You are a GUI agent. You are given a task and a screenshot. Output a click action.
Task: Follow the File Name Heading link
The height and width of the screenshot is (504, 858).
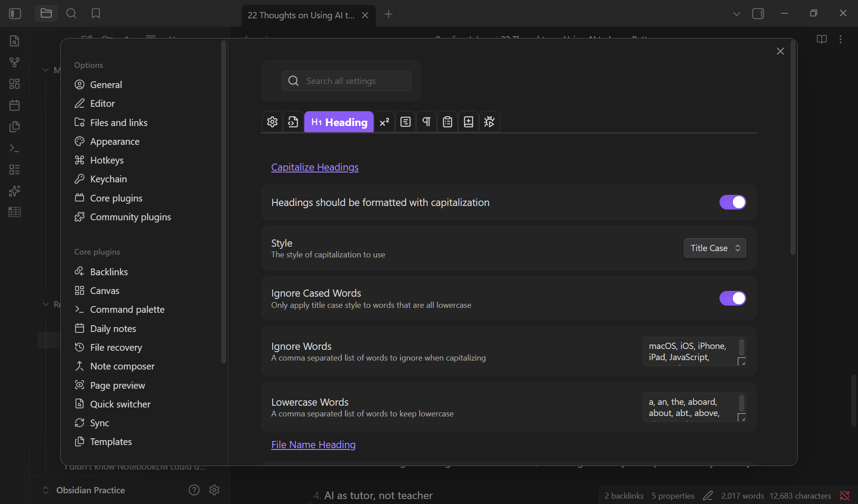pos(313,445)
